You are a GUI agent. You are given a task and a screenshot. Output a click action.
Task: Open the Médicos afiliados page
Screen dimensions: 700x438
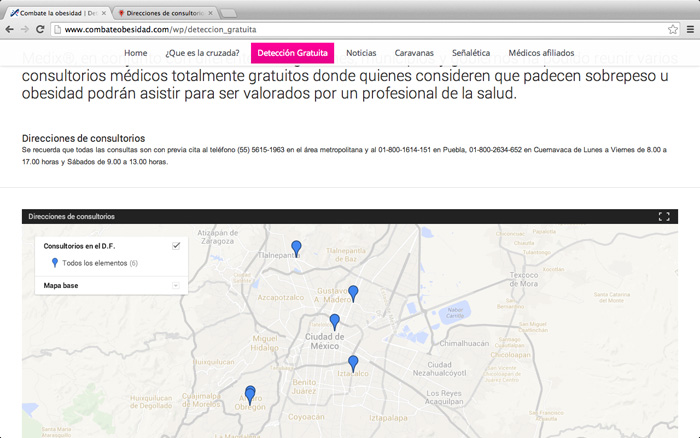click(x=541, y=53)
